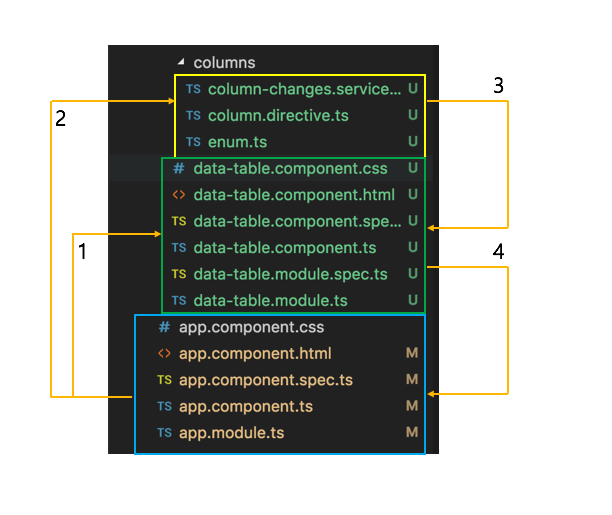Open data-table.module.spec.ts file
This screenshot has width=612, height=515.
290,274
